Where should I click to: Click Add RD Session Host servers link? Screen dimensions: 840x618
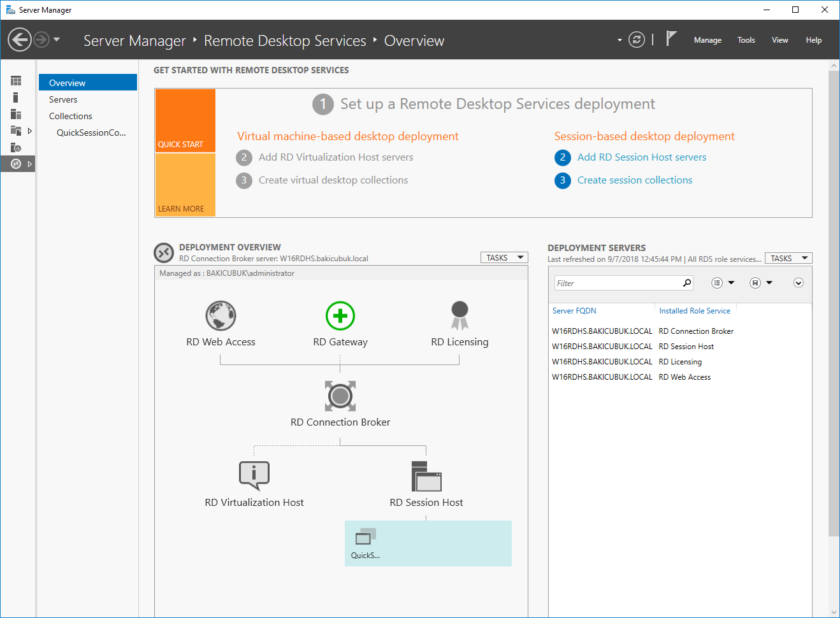pos(642,157)
